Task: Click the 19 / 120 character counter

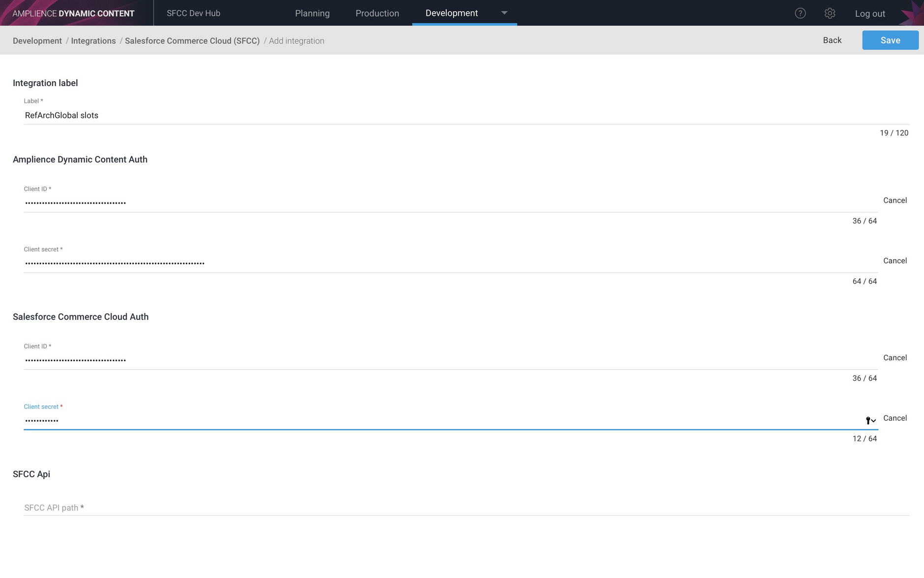Action: click(x=894, y=133)
